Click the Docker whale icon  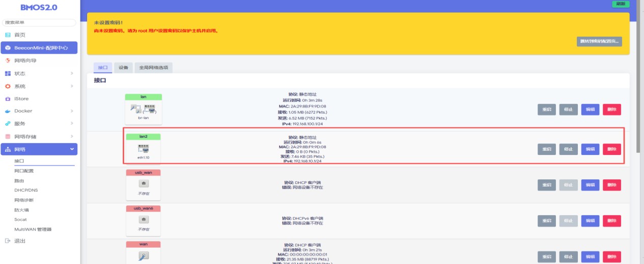tap(8, 111)
